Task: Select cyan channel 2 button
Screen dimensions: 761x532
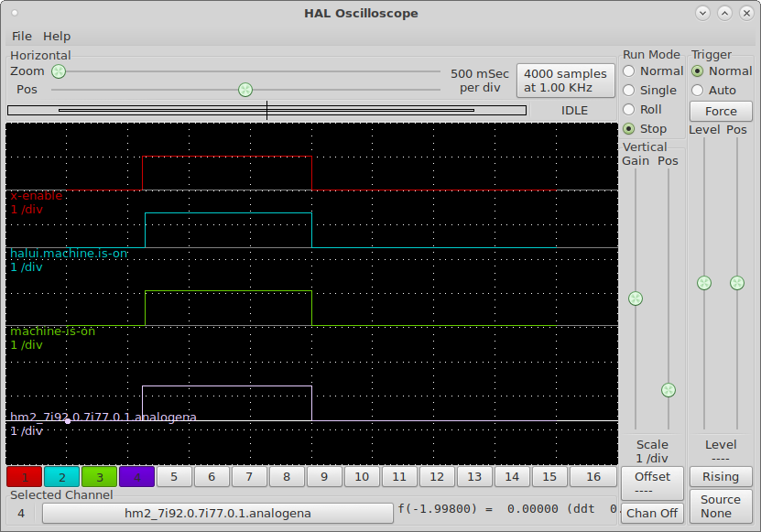Action: click(61, 477)
